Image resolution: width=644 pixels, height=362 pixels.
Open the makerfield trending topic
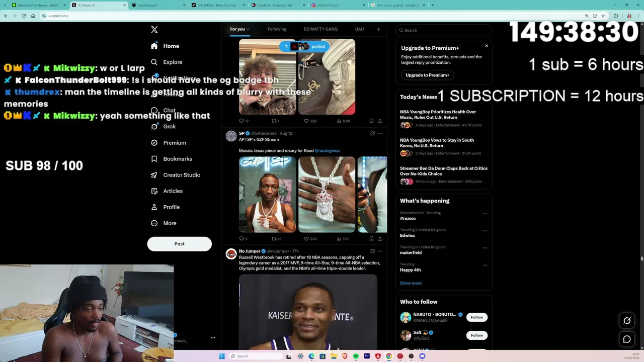(411, 253)
